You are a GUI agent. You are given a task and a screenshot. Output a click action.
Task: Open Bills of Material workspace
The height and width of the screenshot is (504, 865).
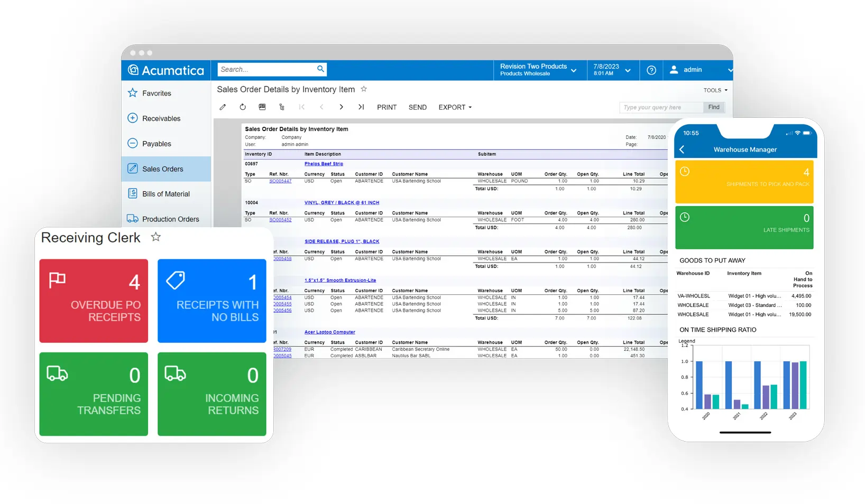[x=166, y=194]
